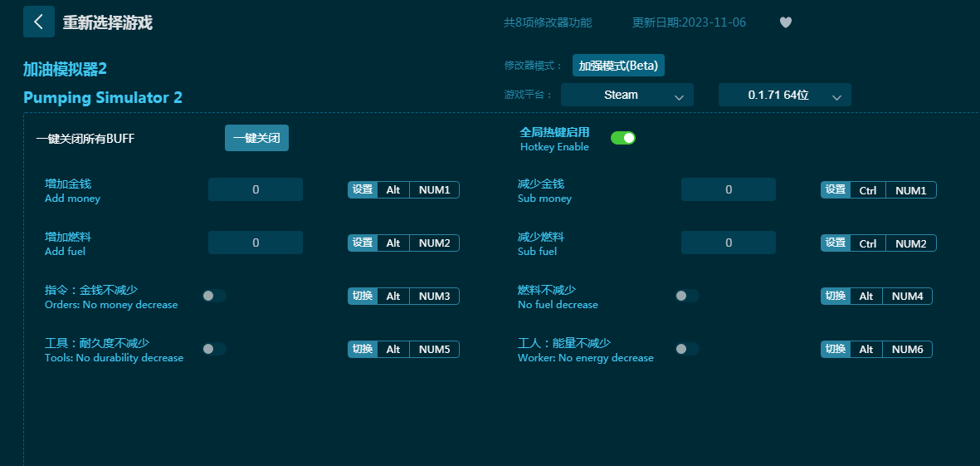Enable Orders: No money decrease toggle
This screenshot has width=980, height=466.
(x=214, y=296)
